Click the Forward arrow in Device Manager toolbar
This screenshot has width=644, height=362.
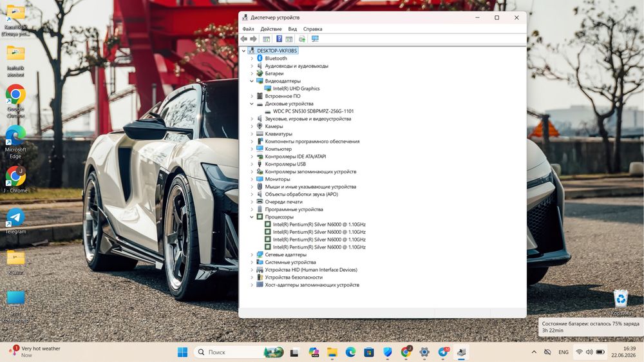click(253, 39)
